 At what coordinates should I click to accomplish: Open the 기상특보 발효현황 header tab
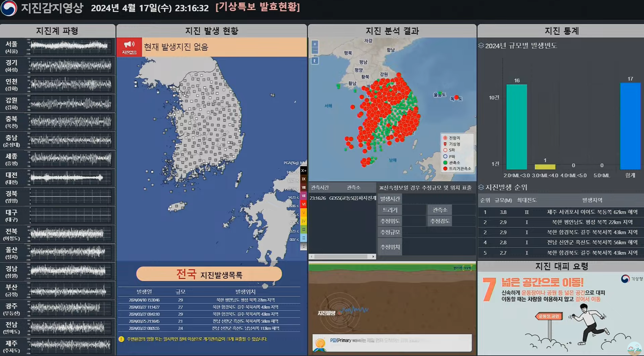pos(258,7)
